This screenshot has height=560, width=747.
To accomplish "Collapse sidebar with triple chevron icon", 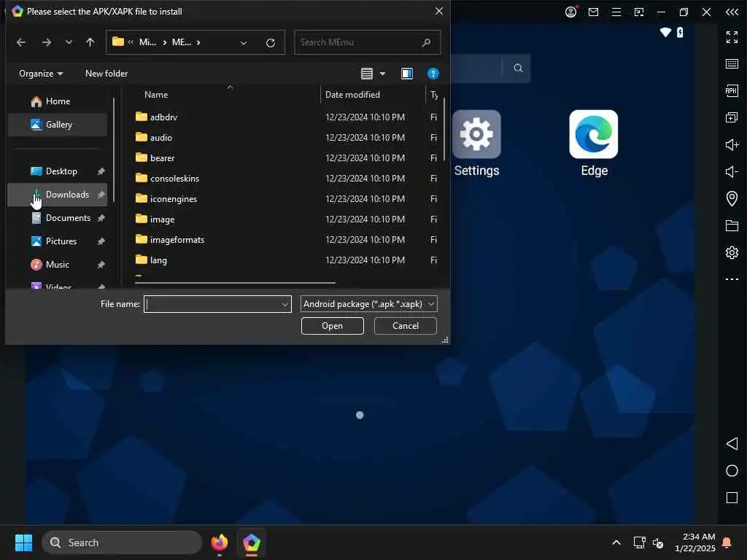I will click(x=732, y=12).
